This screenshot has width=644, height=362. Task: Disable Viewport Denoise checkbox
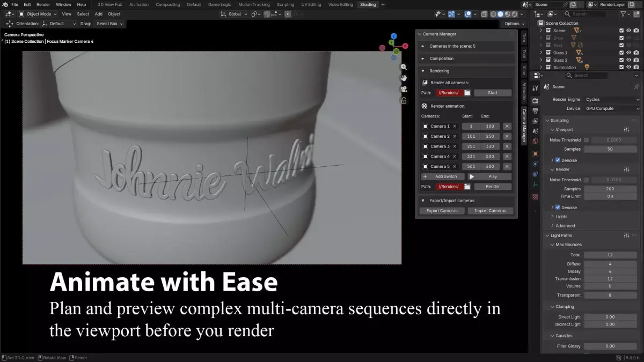click(558, 160)
